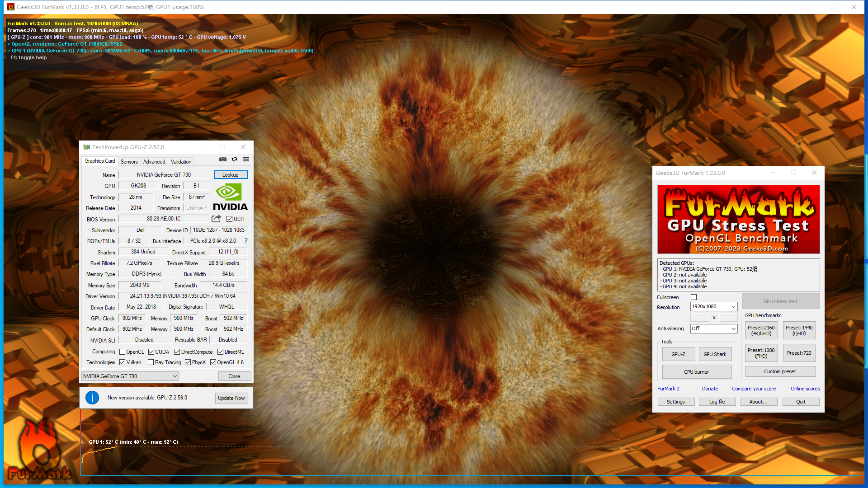This screenshot has width=868, height=488.
Task: Enable the Fullscreen checkbox in FurMark
Action: tap(694, 297)
